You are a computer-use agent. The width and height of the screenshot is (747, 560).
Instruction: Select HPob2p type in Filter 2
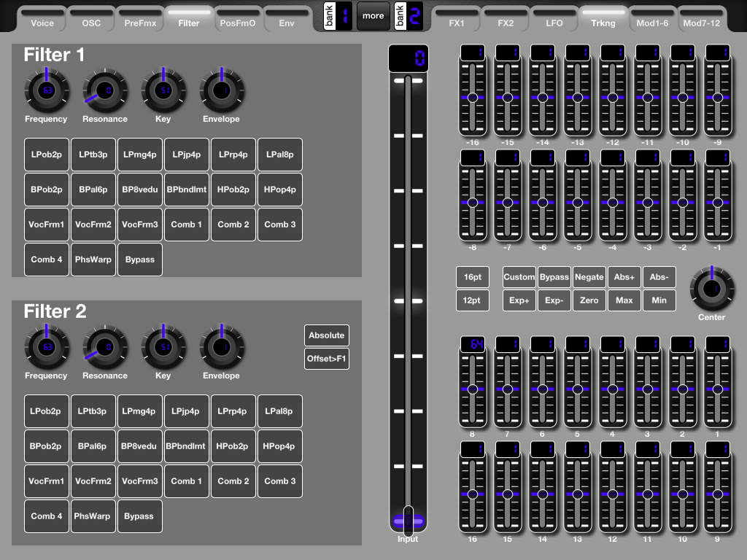(233, 446)
